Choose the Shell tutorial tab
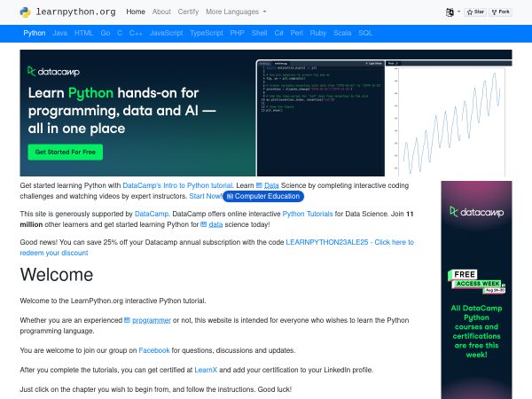This screenshot has height=399, width=532. [259, 34]
